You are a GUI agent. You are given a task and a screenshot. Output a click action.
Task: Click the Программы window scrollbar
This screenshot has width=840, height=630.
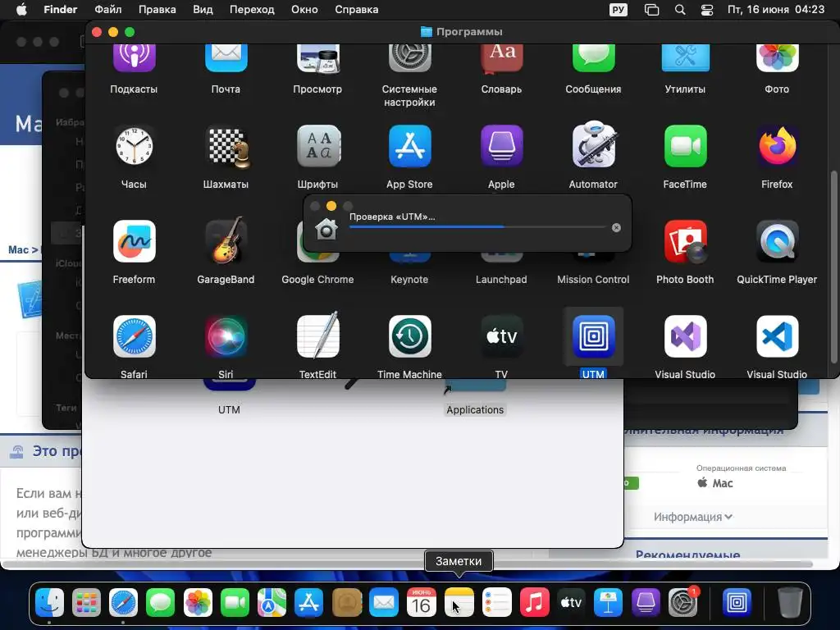[x=833, y=267]
